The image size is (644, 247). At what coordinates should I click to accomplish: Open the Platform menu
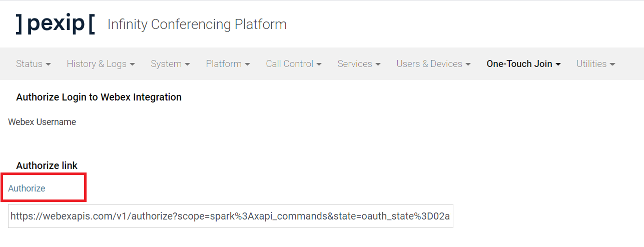[x=228, y=64]
